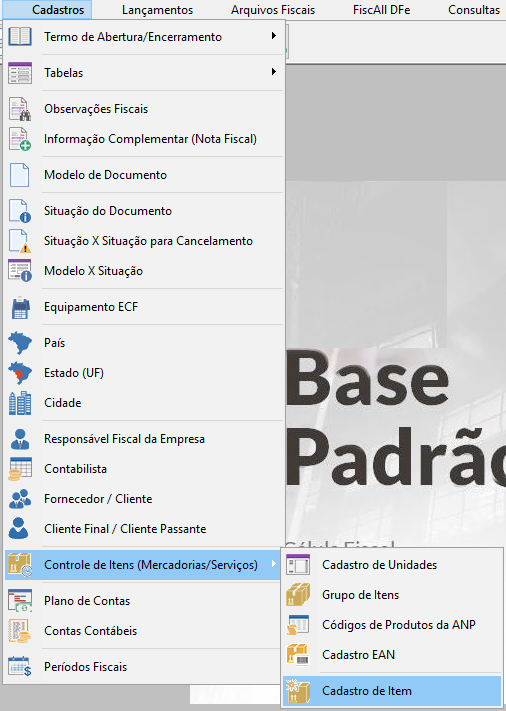Select Cadastro de Item in submenu
Viewport: 506px width, 711px height.
point(392,691)
